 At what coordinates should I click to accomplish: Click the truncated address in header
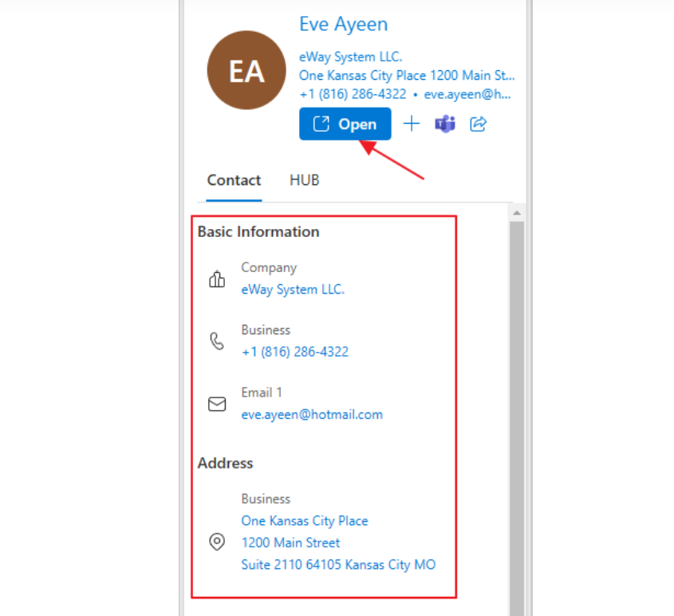(407, 76)
